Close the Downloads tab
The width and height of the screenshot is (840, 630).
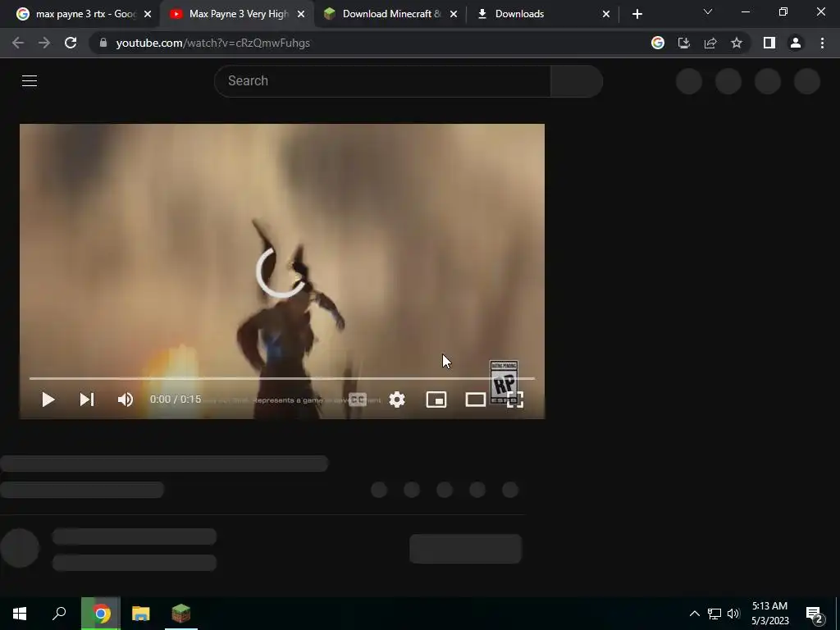606,14
